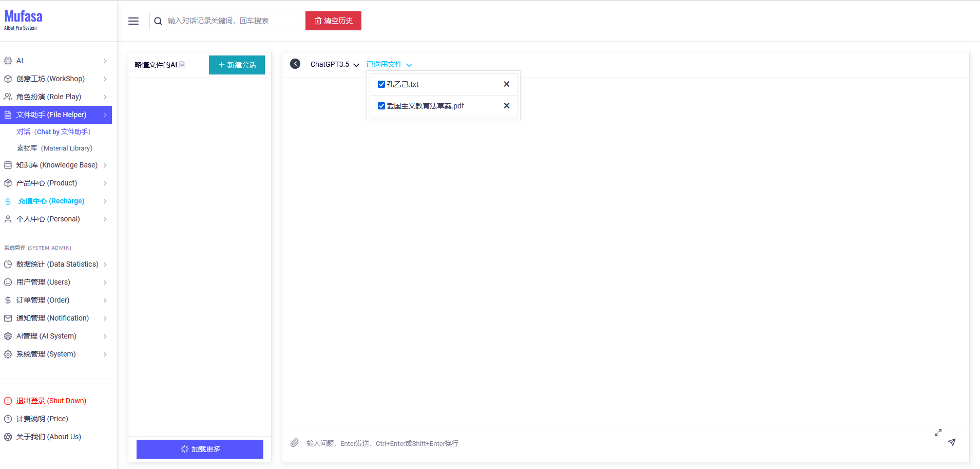Expand the 知识库 (Knowledge Base) menu
This screenshot has width=980, height=469.
(56, 165)
